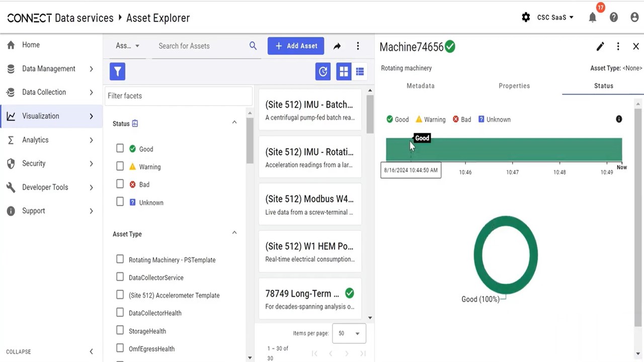Open the notifications bell
This screenshot has width=644, height=362.
[x=593, y=18]
